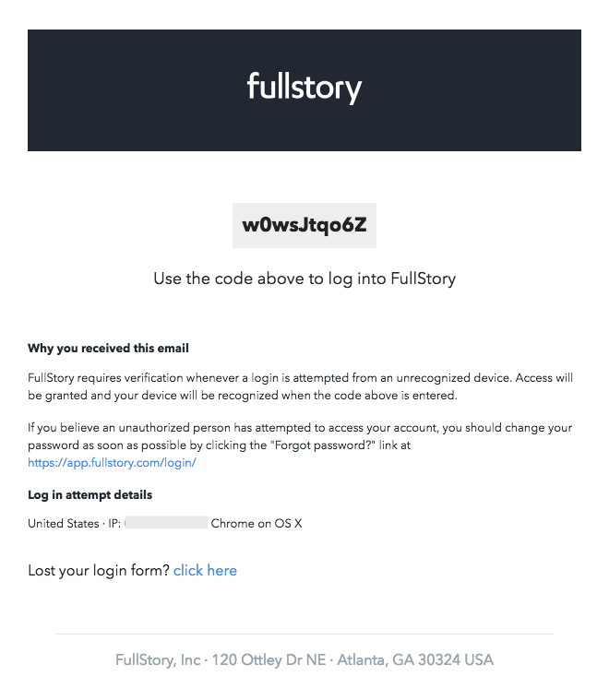
Task: Click the "United States" location text
Action: 63,524
